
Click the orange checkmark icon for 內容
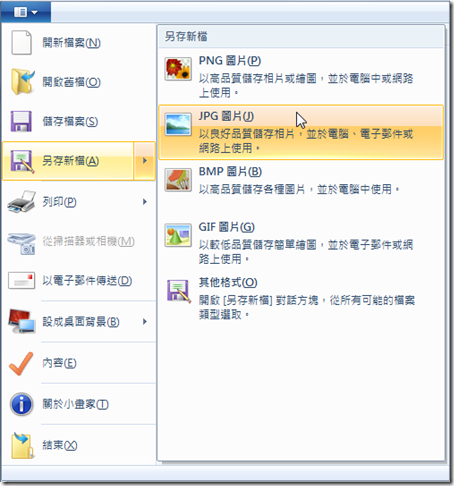coord(21,363)
